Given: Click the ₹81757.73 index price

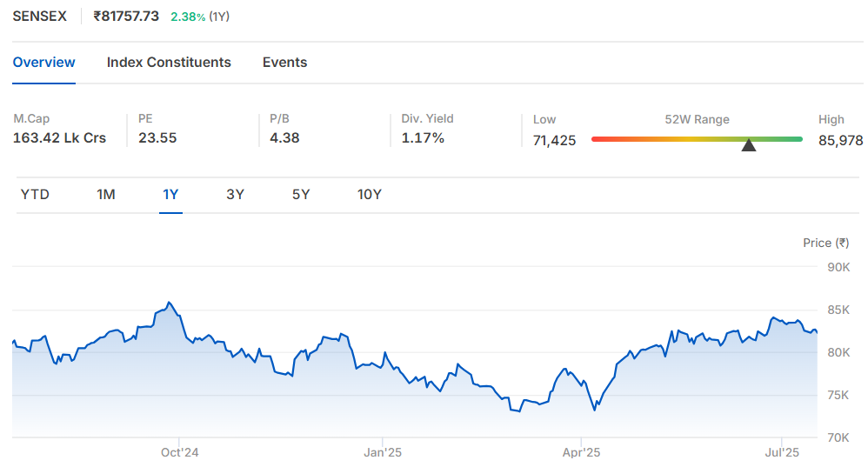Looking at the screenshot, I should [126, 16].
